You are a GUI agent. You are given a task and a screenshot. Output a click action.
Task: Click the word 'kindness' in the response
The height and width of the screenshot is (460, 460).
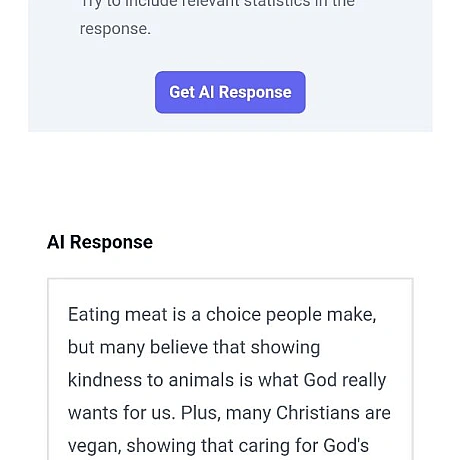coord(105,380)
